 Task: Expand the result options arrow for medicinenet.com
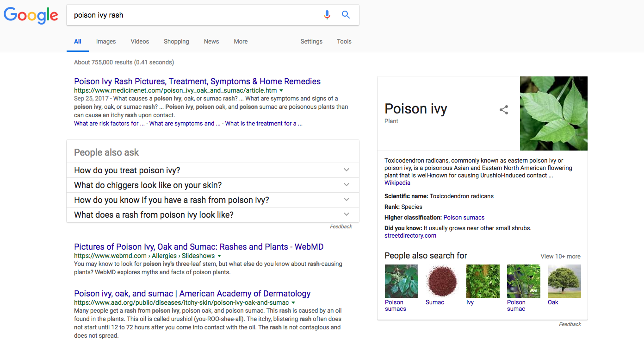click(282, 91)
